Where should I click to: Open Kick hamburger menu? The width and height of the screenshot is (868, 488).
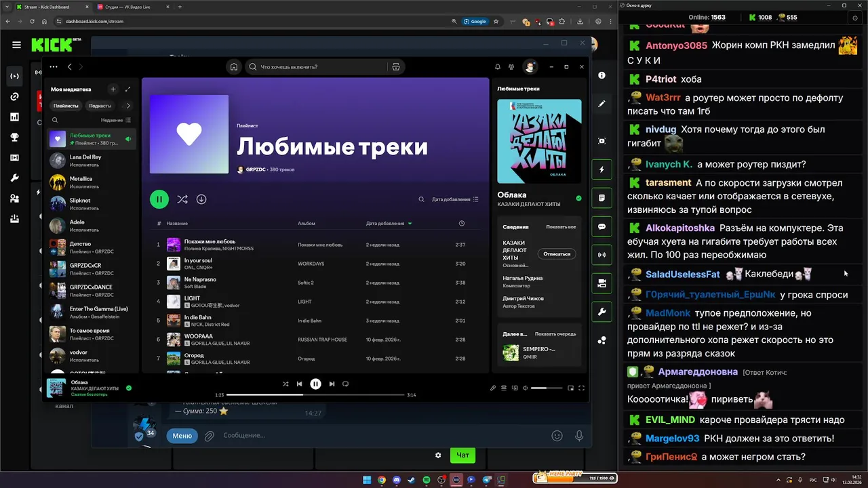coord(16,45)
